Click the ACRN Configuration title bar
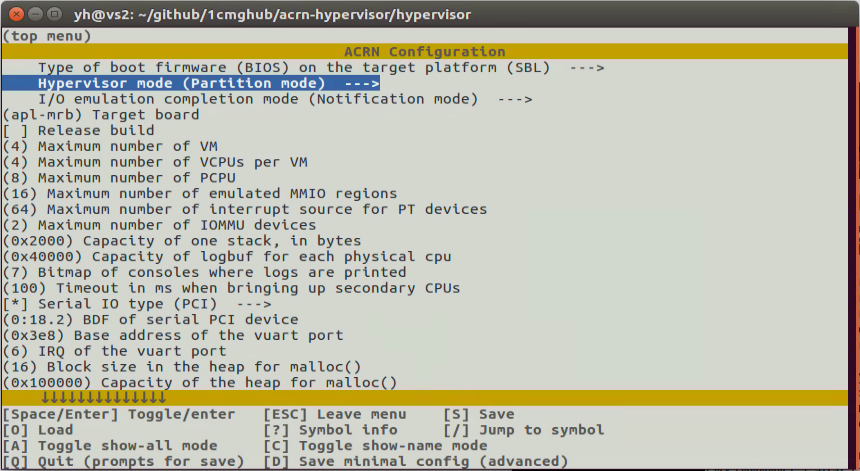 pyautogui.click(x=425, y=52)
